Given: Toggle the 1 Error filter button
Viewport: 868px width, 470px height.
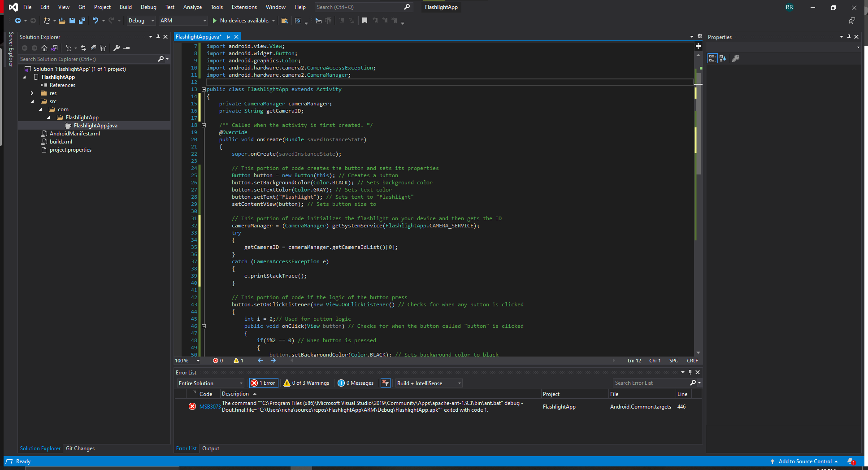Looking at the screenshot, I should pyautogui.click(x=264, y=383).
